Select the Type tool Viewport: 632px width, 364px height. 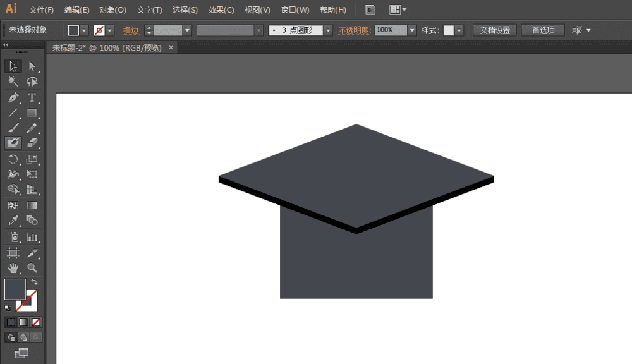coord(32,98)
